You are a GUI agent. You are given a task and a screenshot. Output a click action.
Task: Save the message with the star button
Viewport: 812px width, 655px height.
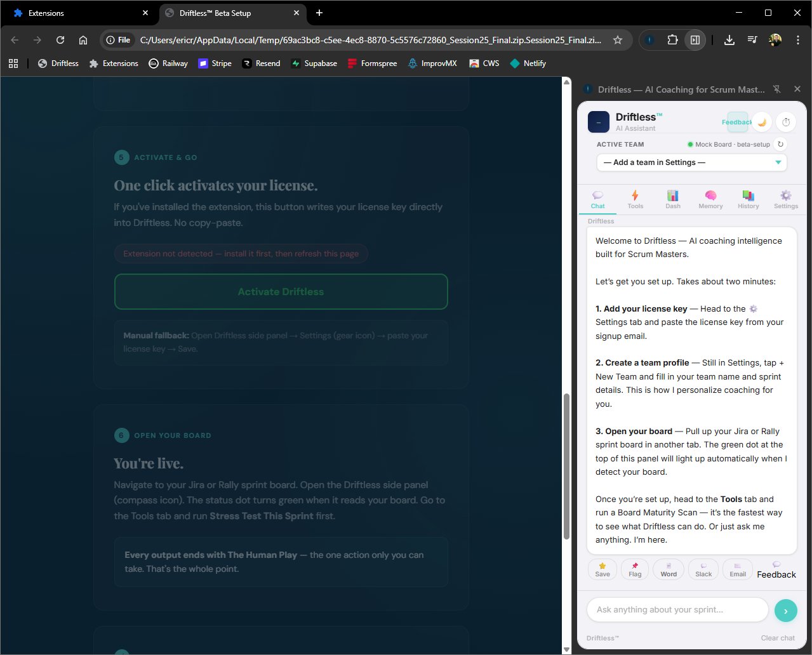[602, 569]
